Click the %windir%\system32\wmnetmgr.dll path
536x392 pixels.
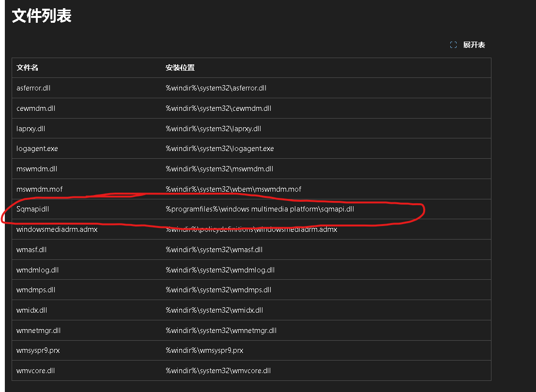point(221,331)
